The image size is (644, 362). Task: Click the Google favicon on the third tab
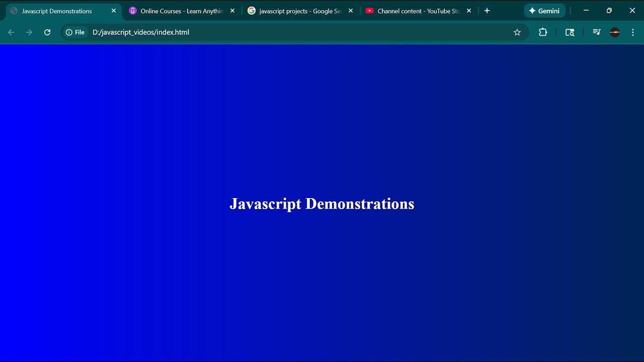point(252,11)
